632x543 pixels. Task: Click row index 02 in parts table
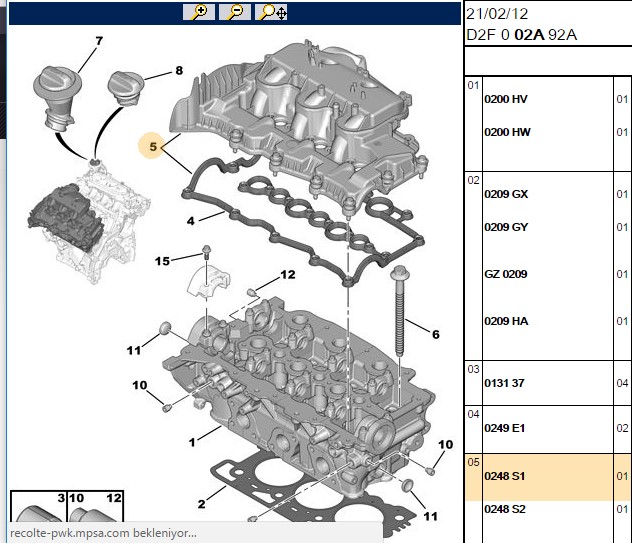473,180
